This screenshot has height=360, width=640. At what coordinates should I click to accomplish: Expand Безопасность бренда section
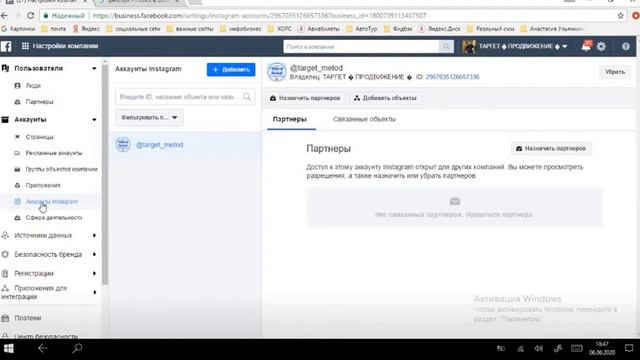click(94, 254)
